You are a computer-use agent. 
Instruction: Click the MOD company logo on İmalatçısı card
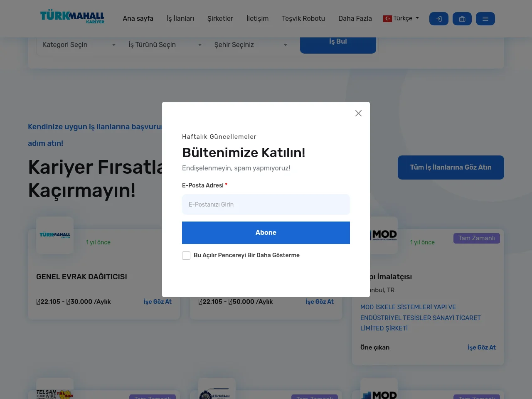click(384, 235)
